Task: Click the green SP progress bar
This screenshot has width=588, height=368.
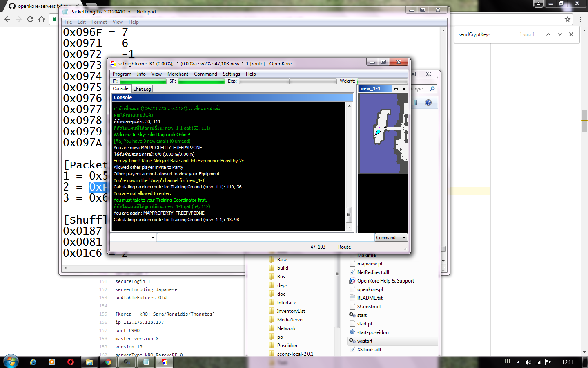Action: coord(201,81)
